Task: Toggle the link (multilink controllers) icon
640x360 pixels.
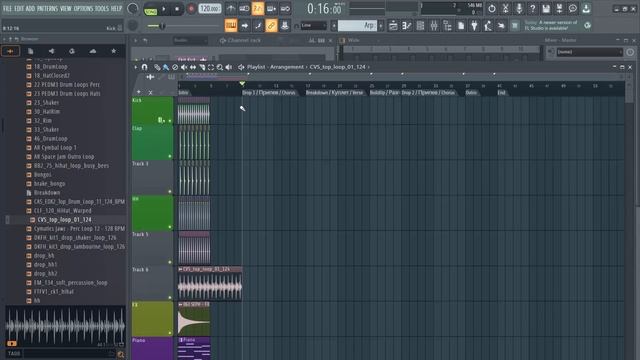Action: [271, 26]
